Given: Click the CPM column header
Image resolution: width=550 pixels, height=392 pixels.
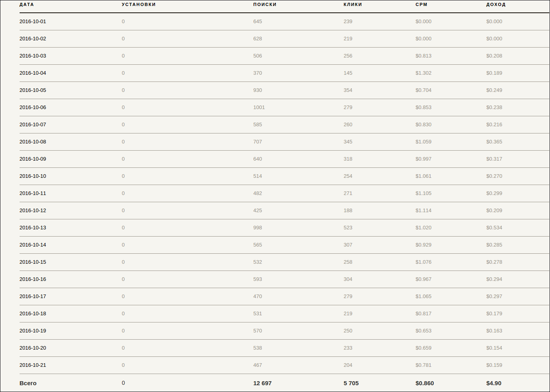Looking at the screenshot, I should [x=421, y=4].
